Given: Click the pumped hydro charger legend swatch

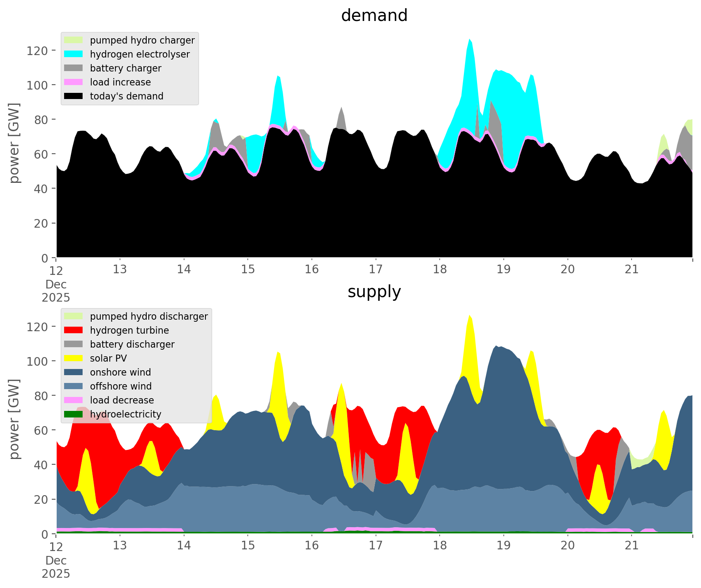Looking at the screenshot, I should (x=74, y=40).
